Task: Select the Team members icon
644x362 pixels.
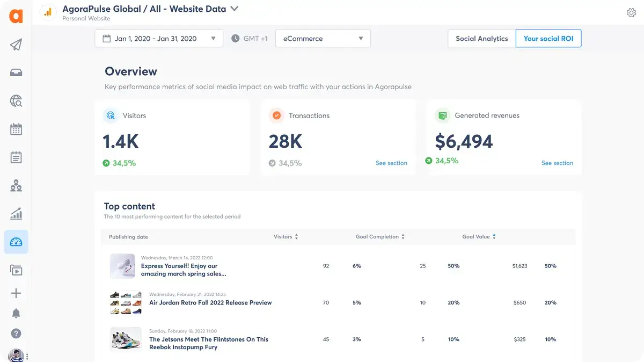Action: 16,185
